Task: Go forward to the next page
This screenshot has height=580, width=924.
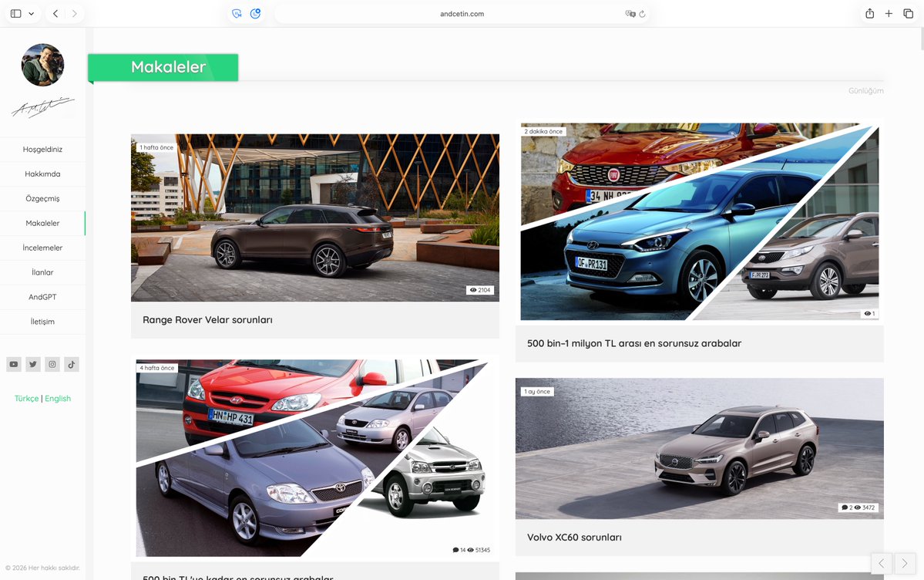Action: pos(74,14)
